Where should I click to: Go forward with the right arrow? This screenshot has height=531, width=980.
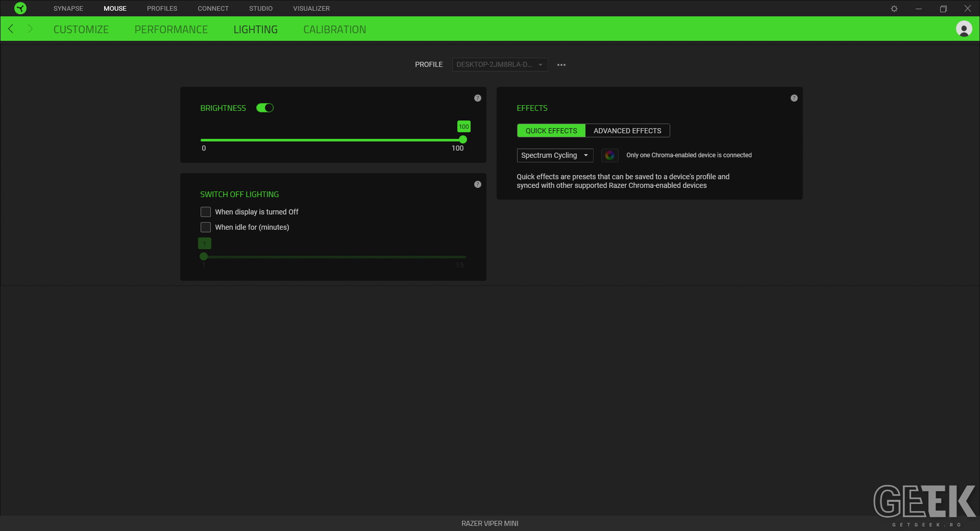tap(30, 29)
